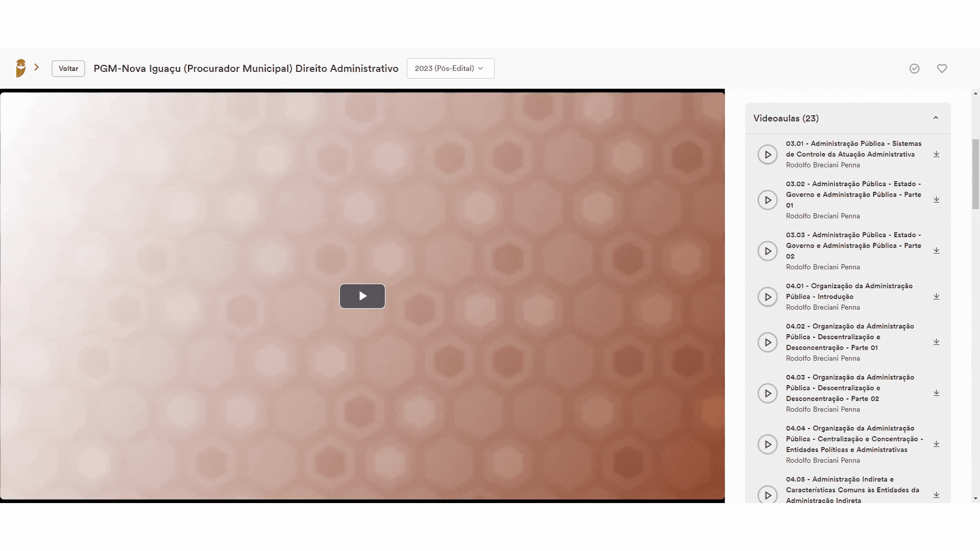This screenshot has height=551, width=980.
Task: Open lesson title 04.02 - Organização da Administração
Action: 850,337
